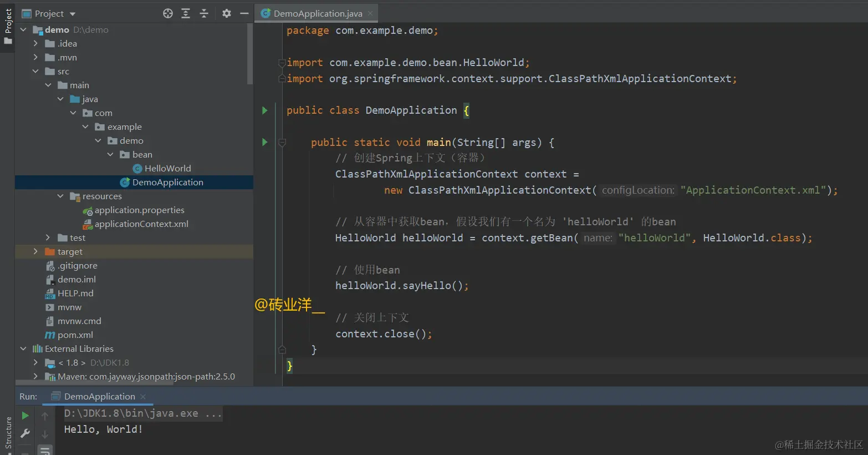Screen dimensions: 868x455
Task: Select the DemoApplication run tab
Action: (x=99, y=396)
